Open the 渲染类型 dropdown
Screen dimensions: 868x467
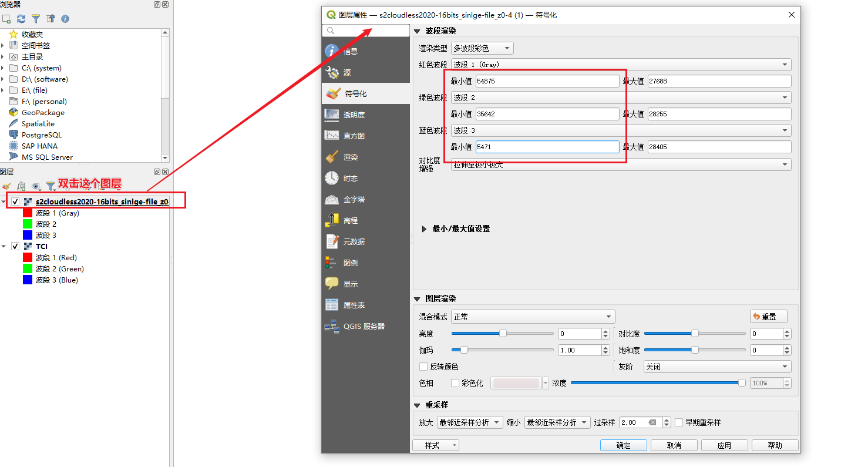coord(482,48)
